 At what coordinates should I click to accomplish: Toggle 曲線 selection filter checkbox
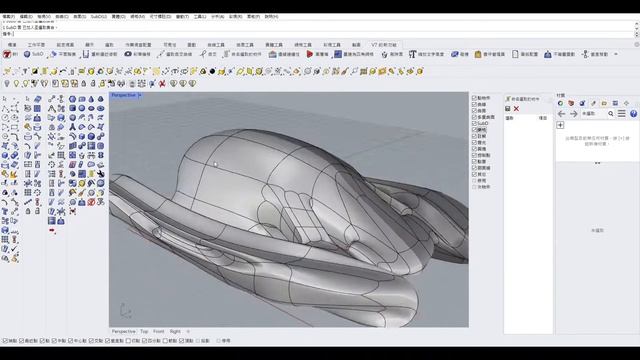tap(474, 104)
